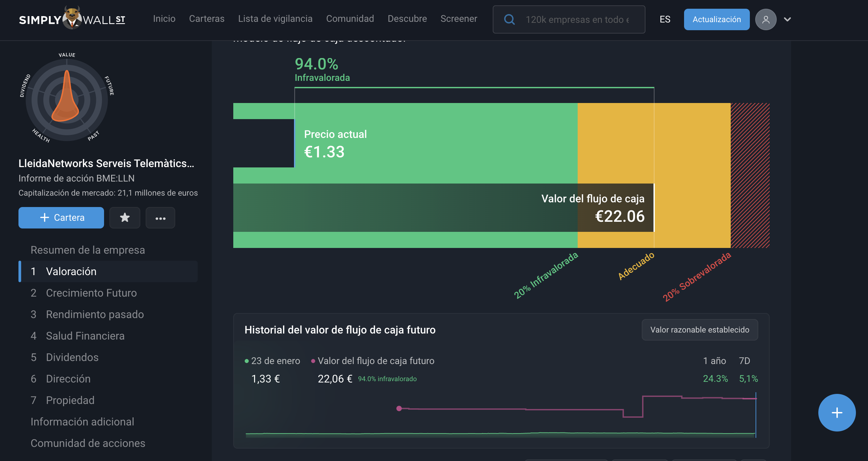Select the 1 año time range

point(714,361)
